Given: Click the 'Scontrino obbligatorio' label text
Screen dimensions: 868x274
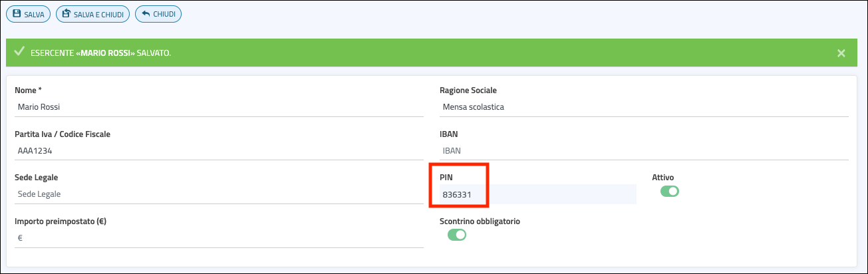Looking at the screenshot, I should pos(480,221).
